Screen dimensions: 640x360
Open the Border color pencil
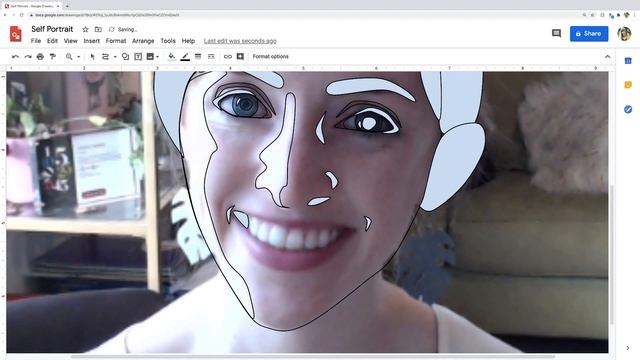pyautogui.click(x=185, y=57)
